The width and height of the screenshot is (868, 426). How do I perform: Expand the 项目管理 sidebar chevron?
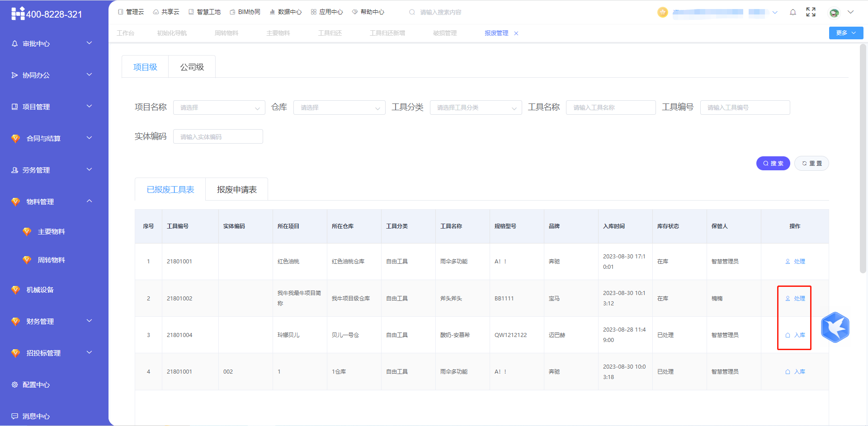pyautogui.click(x=90, y=106)
